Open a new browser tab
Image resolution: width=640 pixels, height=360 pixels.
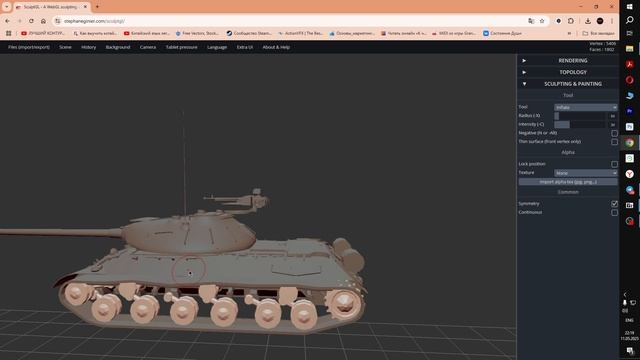(x=97, y=7)
